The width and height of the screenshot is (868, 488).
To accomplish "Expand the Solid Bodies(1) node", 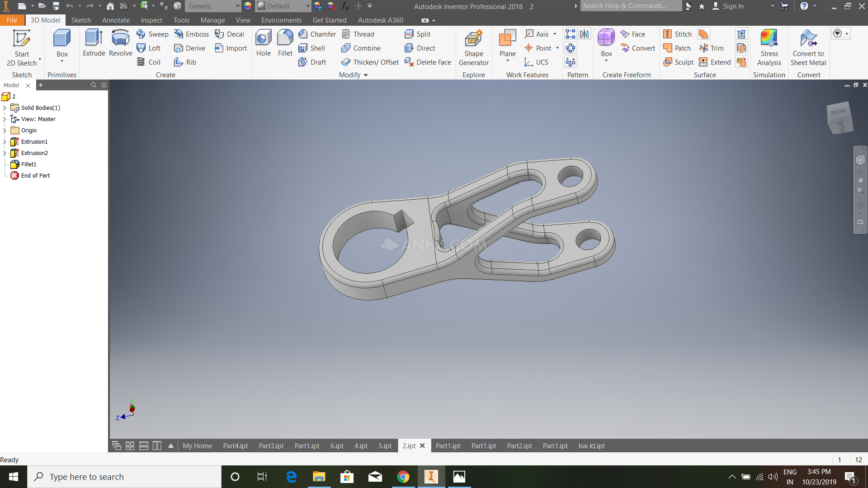I will (5, 108).
